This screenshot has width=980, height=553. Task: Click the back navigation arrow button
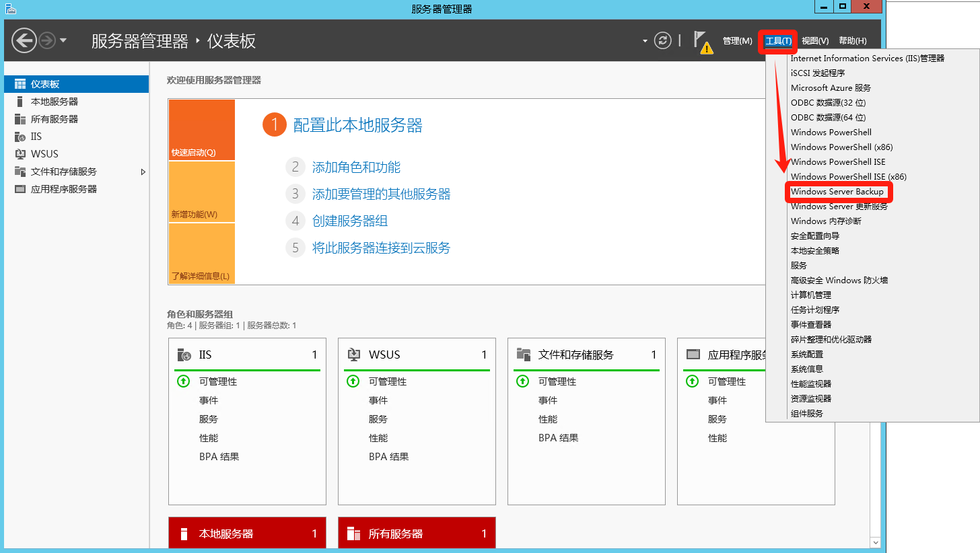[24, 41]
